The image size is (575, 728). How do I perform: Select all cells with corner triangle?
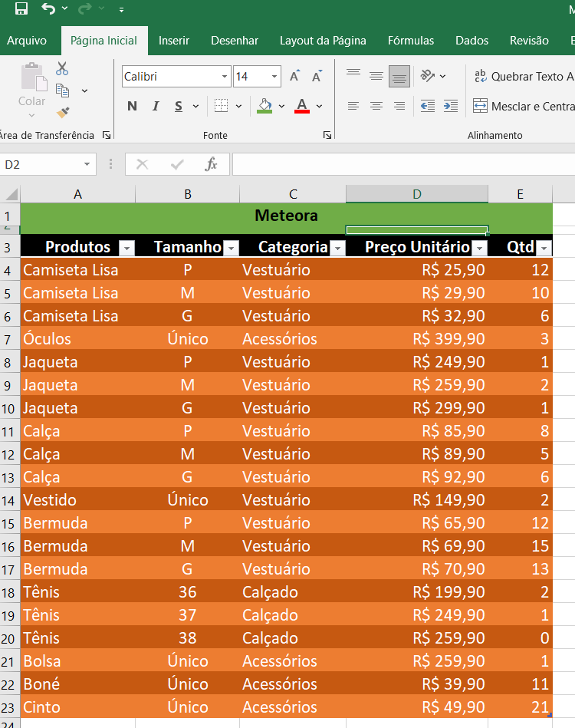click(10, 193)
